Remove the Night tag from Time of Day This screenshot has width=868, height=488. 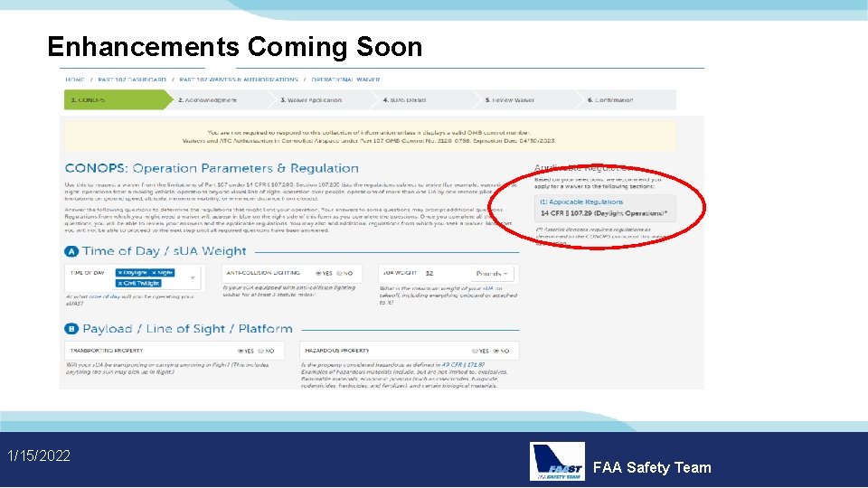coord(155,273)
